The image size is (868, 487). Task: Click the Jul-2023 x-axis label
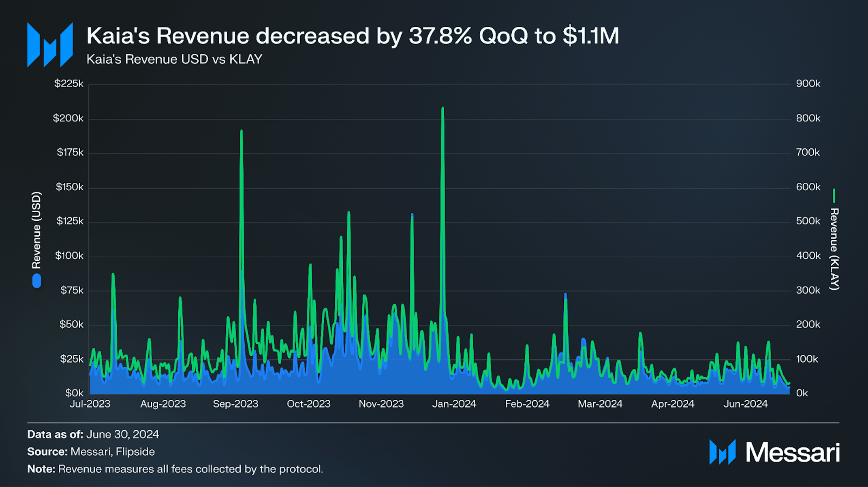[90, 404]
